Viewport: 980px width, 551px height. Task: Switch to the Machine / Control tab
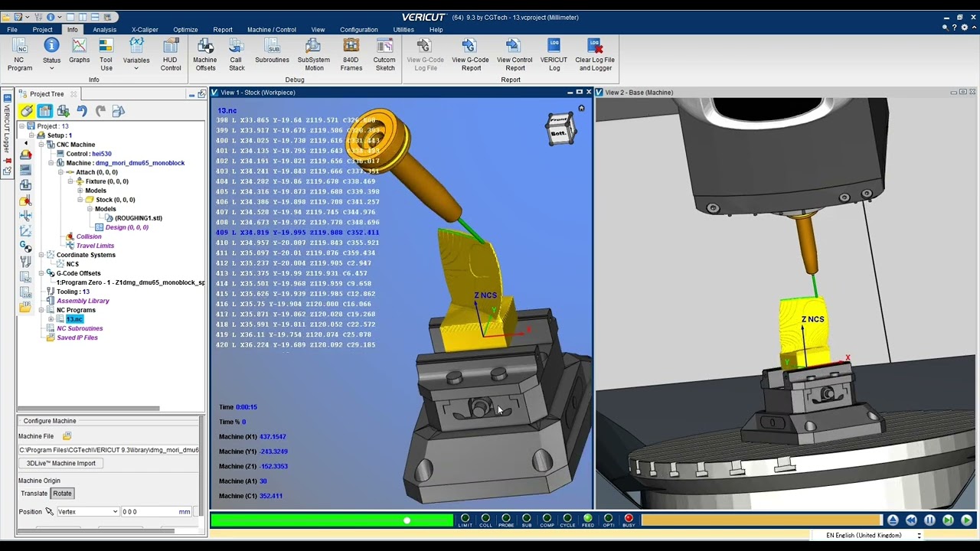(x=271, y=30)
